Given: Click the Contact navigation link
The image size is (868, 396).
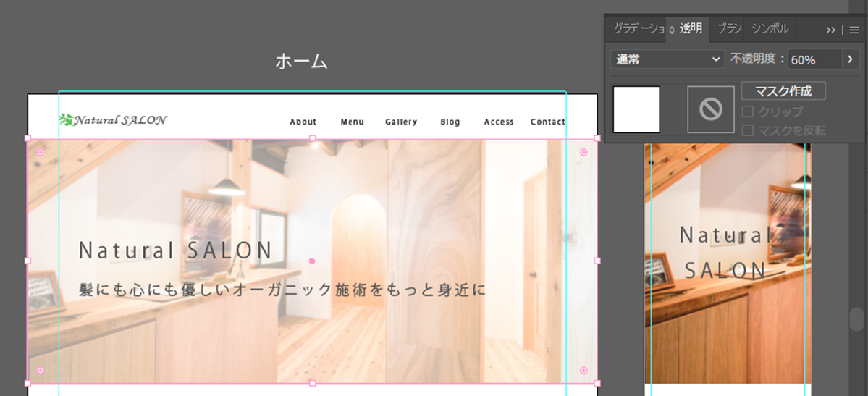Looking at the screenshot, I should coord(547,122).
